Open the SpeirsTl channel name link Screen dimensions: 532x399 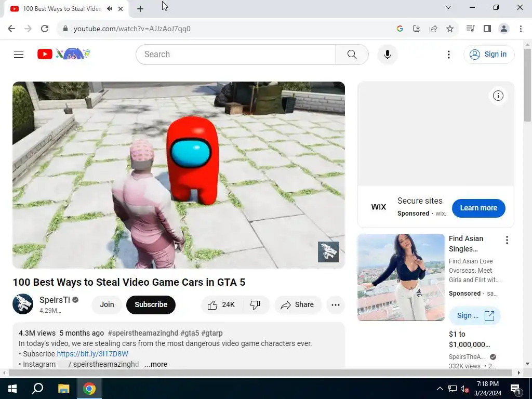pyautogui.click(x=55, y=300)
